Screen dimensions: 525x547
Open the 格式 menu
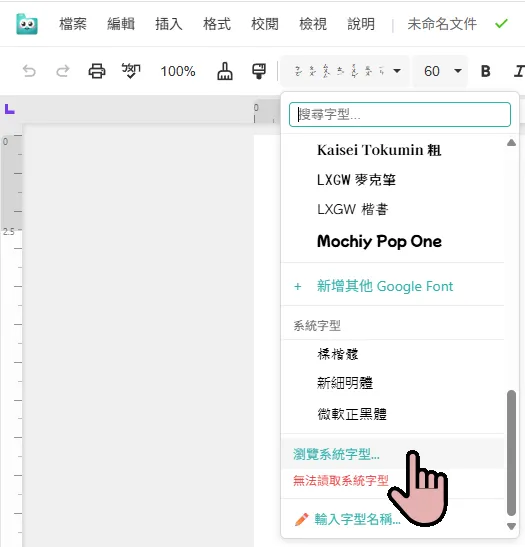tap(217, 24)
